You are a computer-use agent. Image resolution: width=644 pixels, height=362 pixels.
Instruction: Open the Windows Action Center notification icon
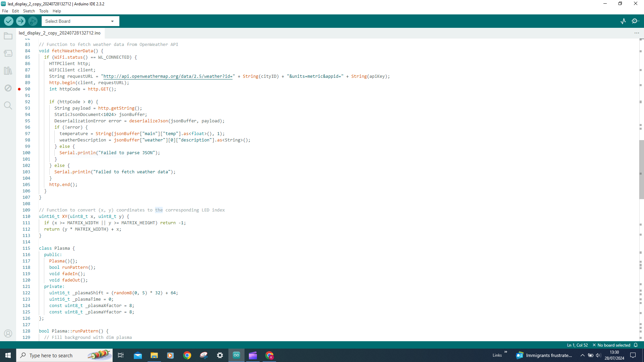(633, 355)
